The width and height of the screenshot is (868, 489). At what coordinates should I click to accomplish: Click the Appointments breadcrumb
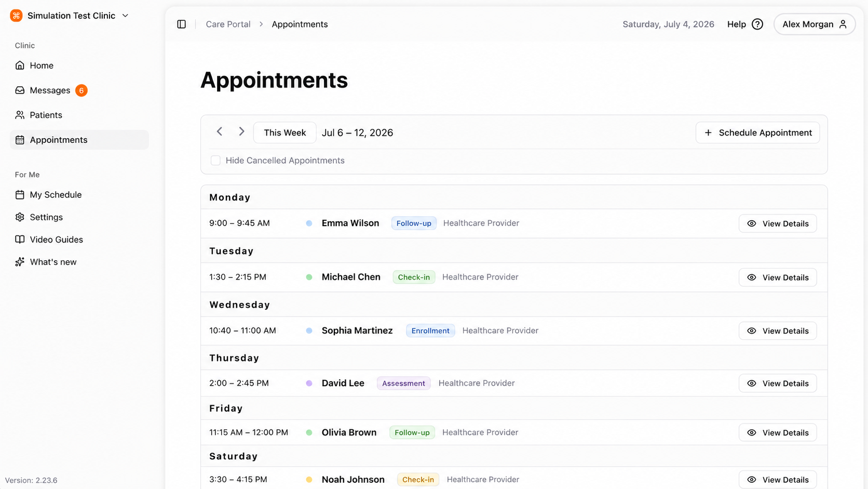[x=300, y=24]
